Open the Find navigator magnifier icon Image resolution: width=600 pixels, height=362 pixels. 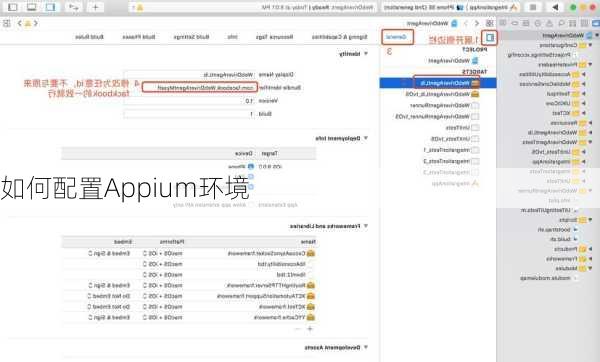(x=561, y=23)
